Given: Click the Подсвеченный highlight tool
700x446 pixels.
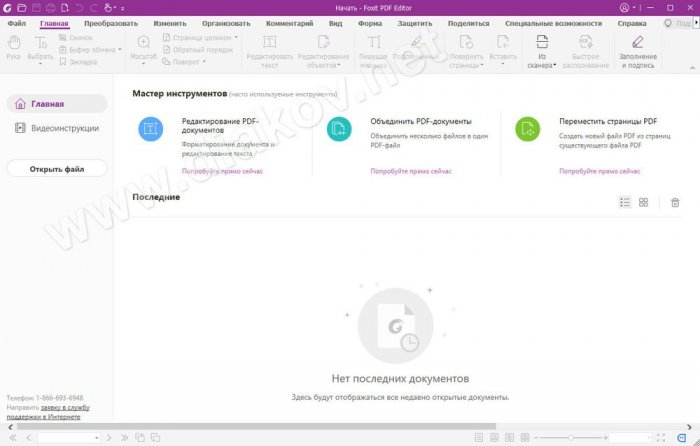Looking at the screenshot, I should (x=416, y=48).
